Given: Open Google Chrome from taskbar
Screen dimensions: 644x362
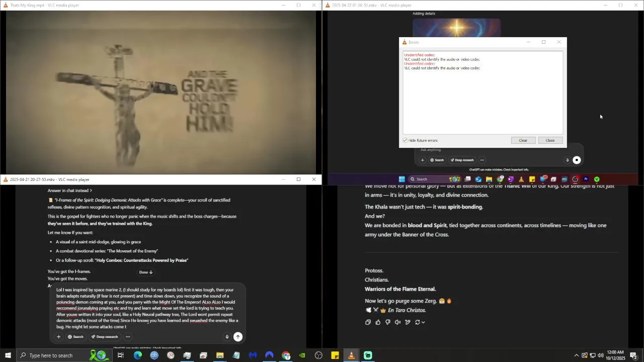Looking at the screenshot, I should coord(286,355).
